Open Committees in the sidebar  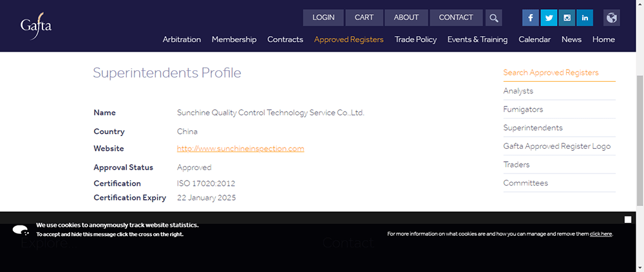(526, 183)
